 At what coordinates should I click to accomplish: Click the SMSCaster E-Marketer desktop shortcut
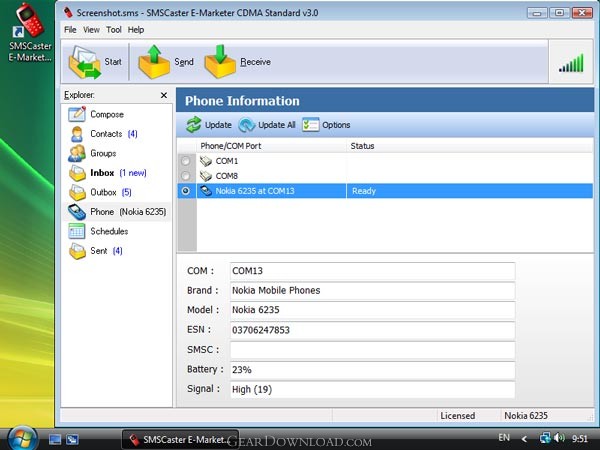[30, 33]
